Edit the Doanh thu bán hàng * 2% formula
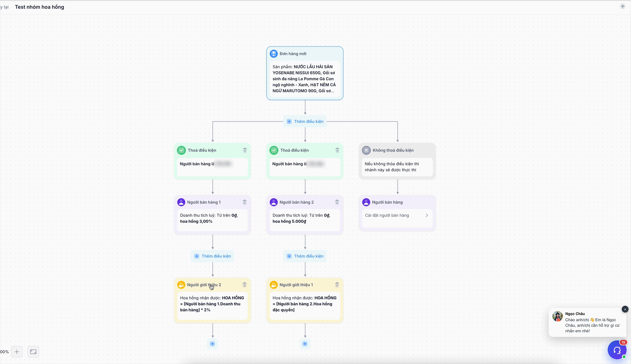The width and height of the screenshot is (631, 364). [x=213, y=306]
